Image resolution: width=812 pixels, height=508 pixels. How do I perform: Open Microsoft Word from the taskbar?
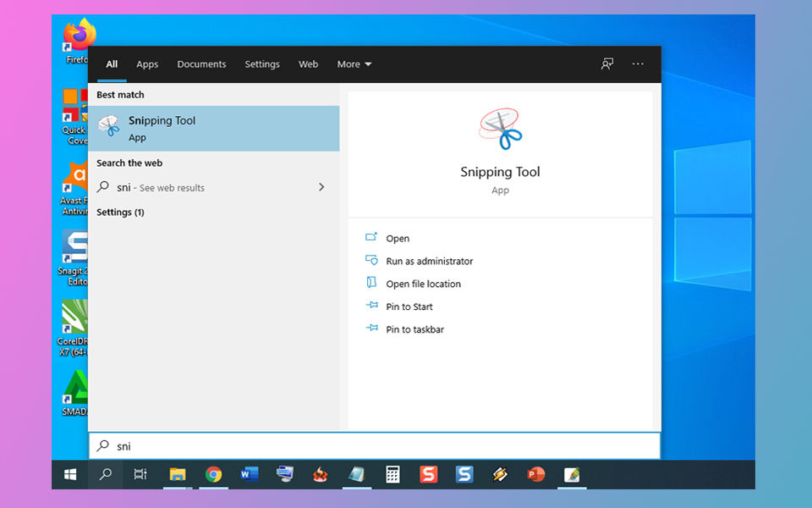pyautogui.click(x=249, y=473)
